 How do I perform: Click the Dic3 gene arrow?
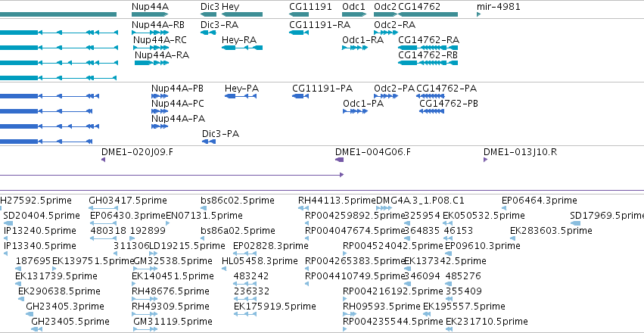[x=208, y=15]
